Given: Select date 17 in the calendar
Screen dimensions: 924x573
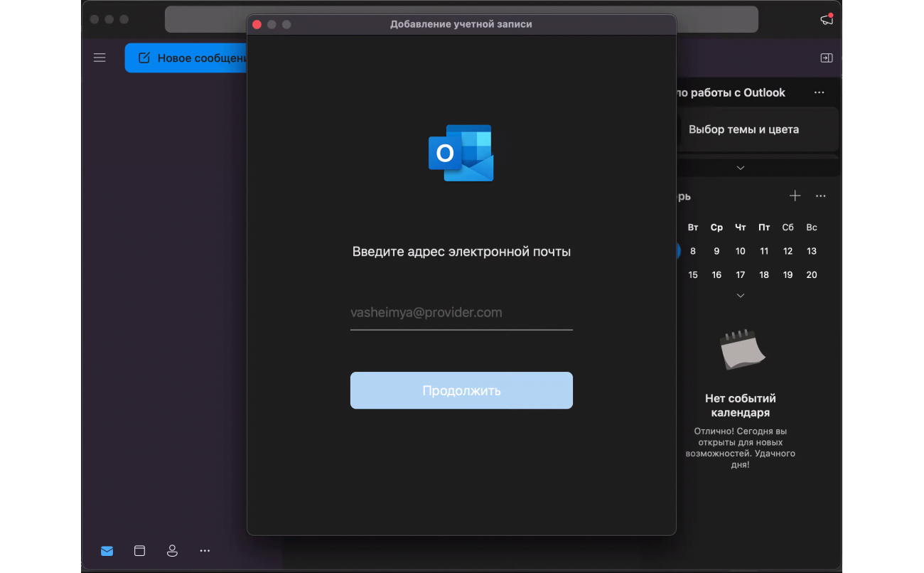Looking at the screenshot, I should [x=741, y=274].
